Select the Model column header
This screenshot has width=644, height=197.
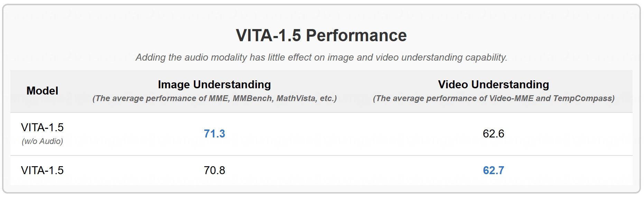click(42, 91)
